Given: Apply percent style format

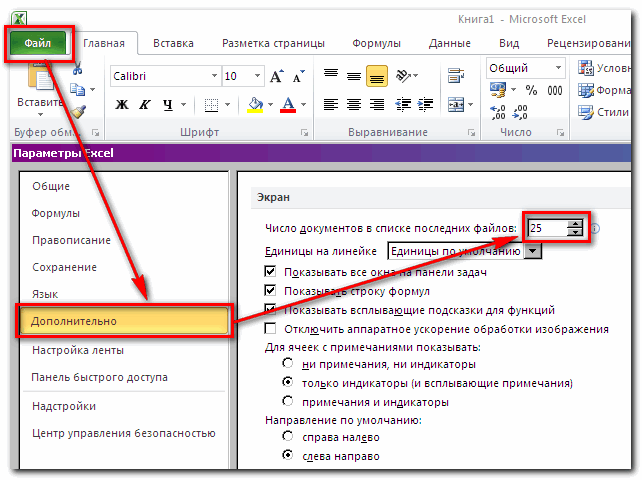Looking at the screenshot, I should [x=531, y=90].
